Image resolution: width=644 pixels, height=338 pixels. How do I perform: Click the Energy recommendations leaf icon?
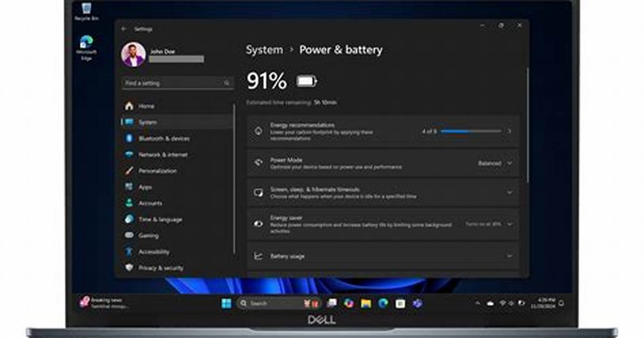pyautogui.click(x=258, y=131)
